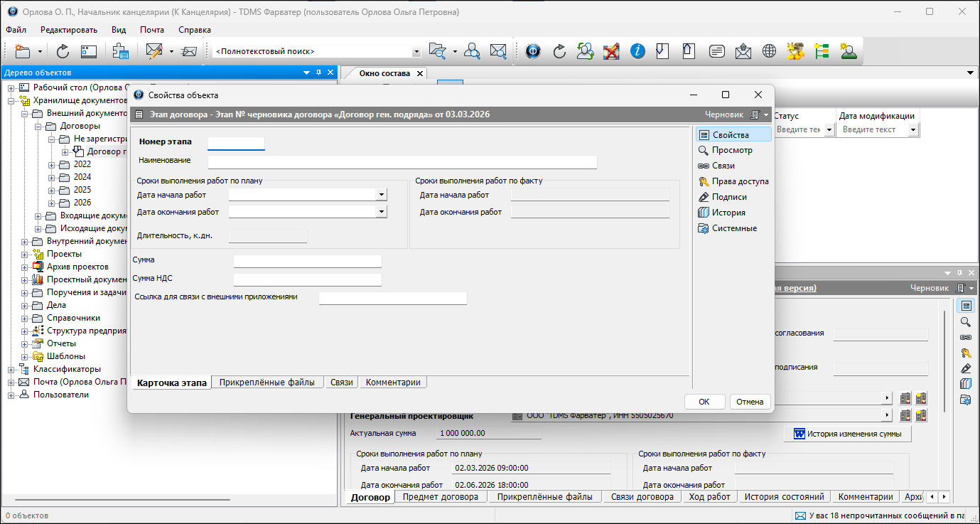Click the globe icon in the toolbar
This screenshot has width=980, height=524.
click(769, 51)
